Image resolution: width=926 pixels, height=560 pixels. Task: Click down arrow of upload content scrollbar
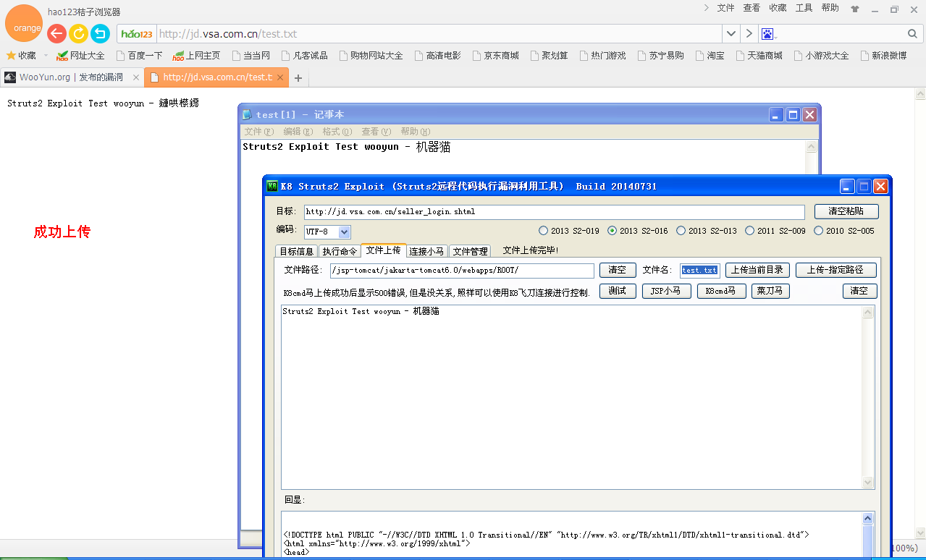point(867,483)
